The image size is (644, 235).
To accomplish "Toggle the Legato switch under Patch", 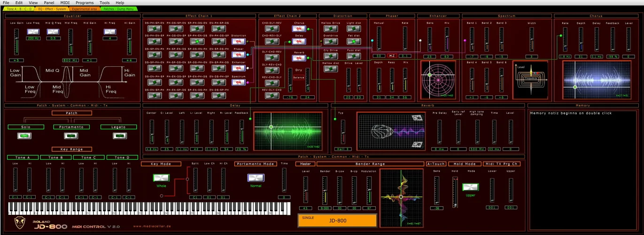I will [119, 136].
